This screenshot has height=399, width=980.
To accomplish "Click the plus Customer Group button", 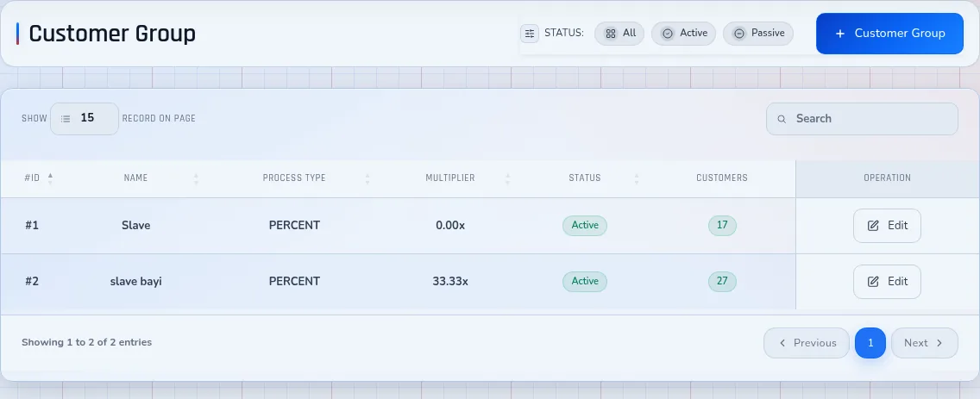I will [x=889, y=34].
